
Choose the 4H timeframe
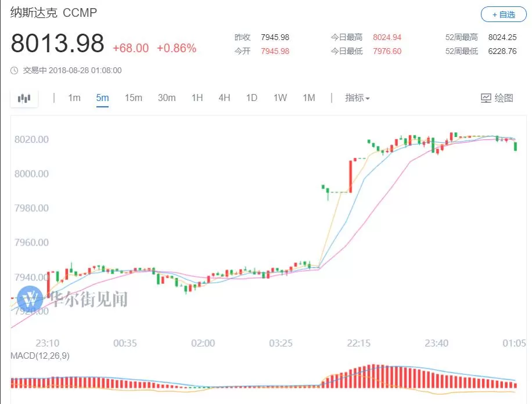[x=224, y=98]
